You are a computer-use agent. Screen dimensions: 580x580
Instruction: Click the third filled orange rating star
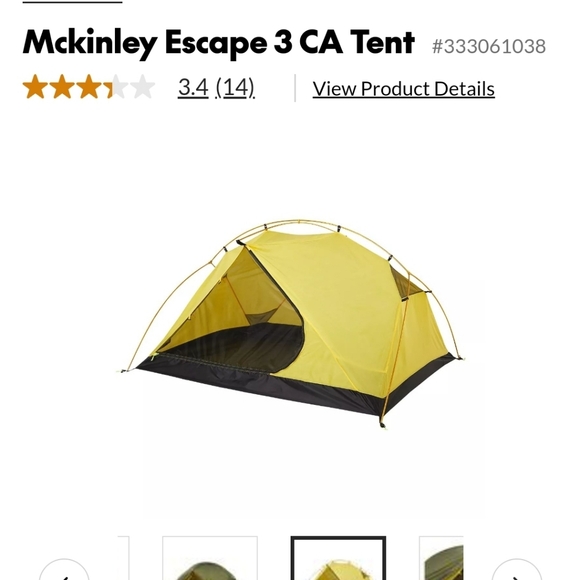click(x=89, y=87)
